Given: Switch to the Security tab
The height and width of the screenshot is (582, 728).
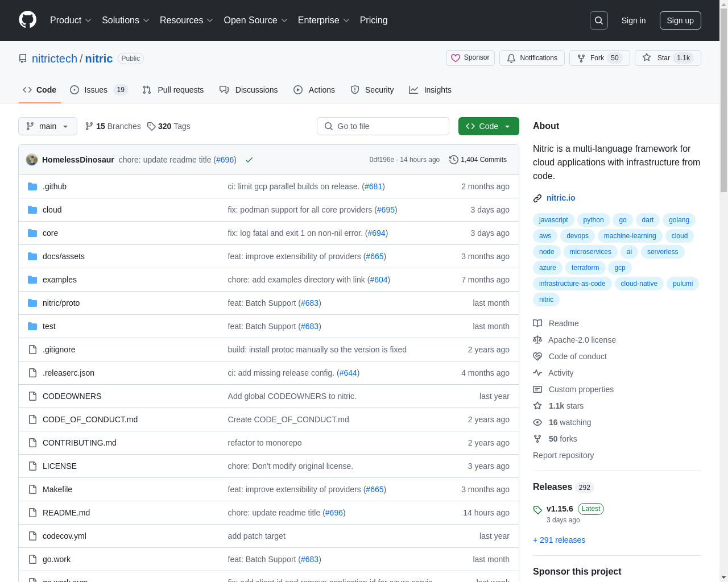Looking at the screenshot, I should point(372,90).
